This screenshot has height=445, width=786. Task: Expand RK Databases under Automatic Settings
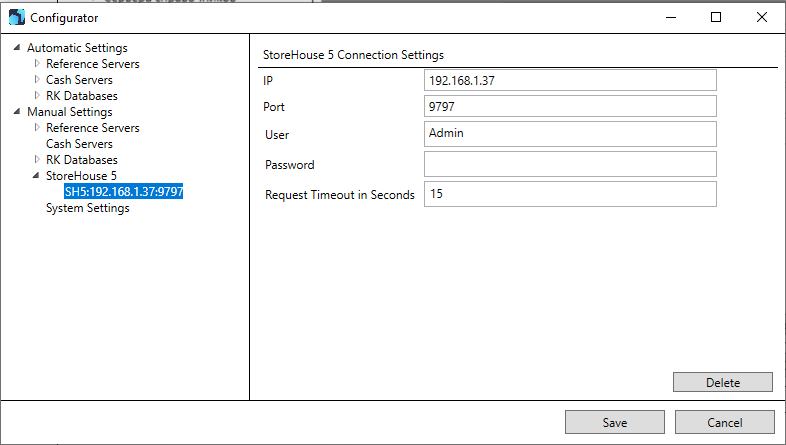click(37, 96)
